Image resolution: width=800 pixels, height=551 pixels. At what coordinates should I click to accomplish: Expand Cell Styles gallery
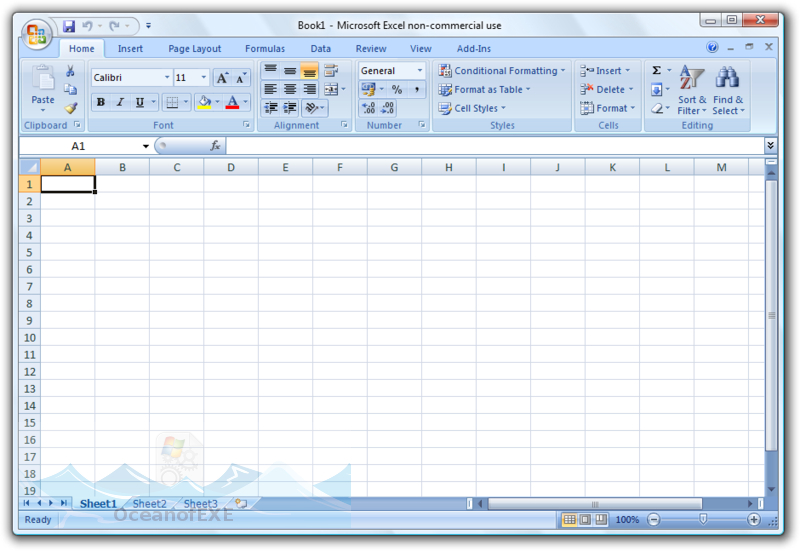(471, 108)
